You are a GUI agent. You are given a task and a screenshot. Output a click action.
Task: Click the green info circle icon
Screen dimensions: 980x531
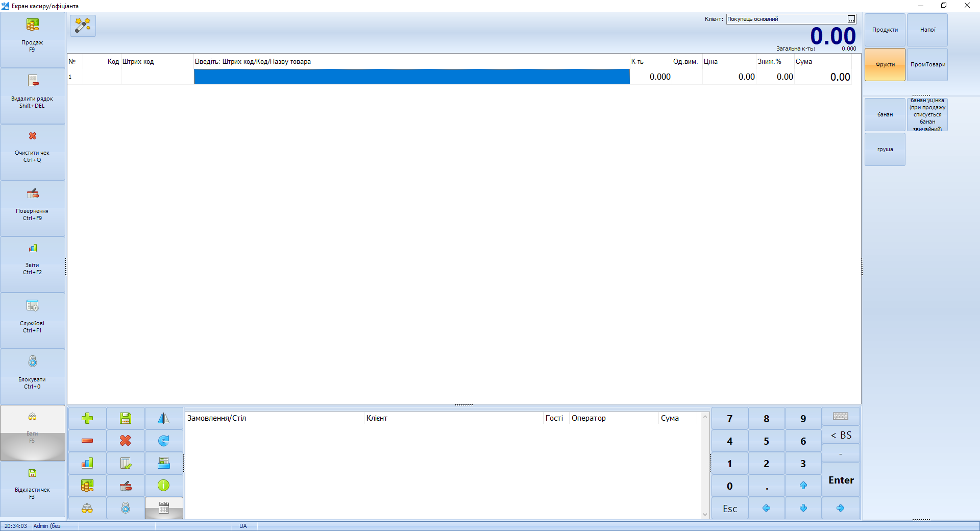pyautogui.click(x=164, y=486)
